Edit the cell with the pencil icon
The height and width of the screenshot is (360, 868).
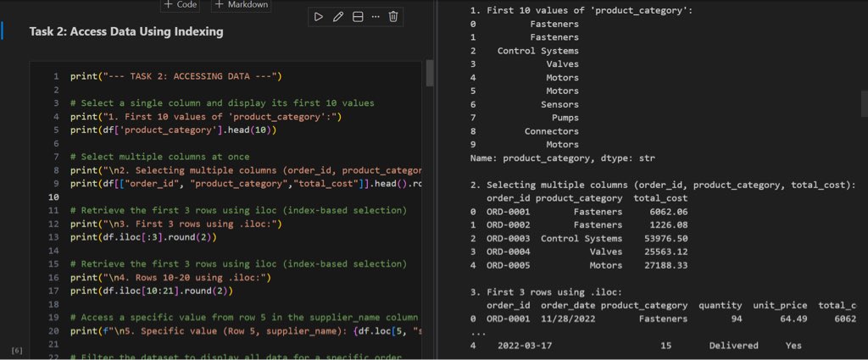(337, 17)
